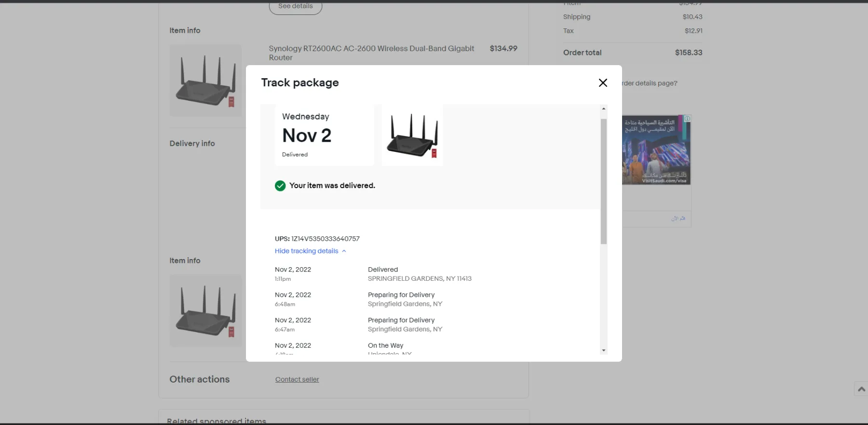Open the Contact seller link

click(297, 380)
